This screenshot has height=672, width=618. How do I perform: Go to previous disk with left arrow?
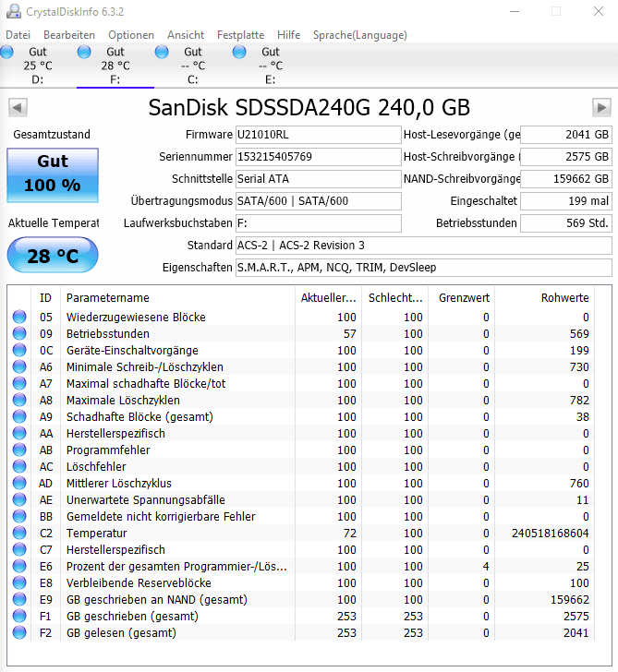pyautogui.click(x=18, y=108)
